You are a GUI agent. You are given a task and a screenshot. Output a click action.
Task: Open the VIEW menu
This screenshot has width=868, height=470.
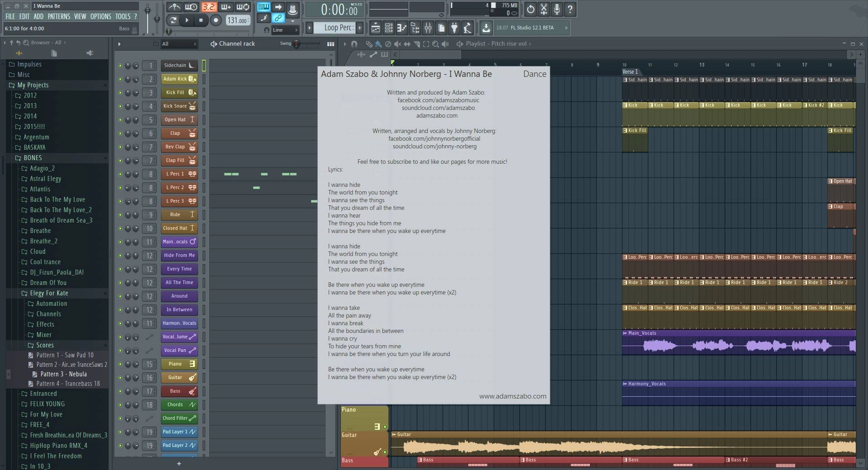click(80, 16)
